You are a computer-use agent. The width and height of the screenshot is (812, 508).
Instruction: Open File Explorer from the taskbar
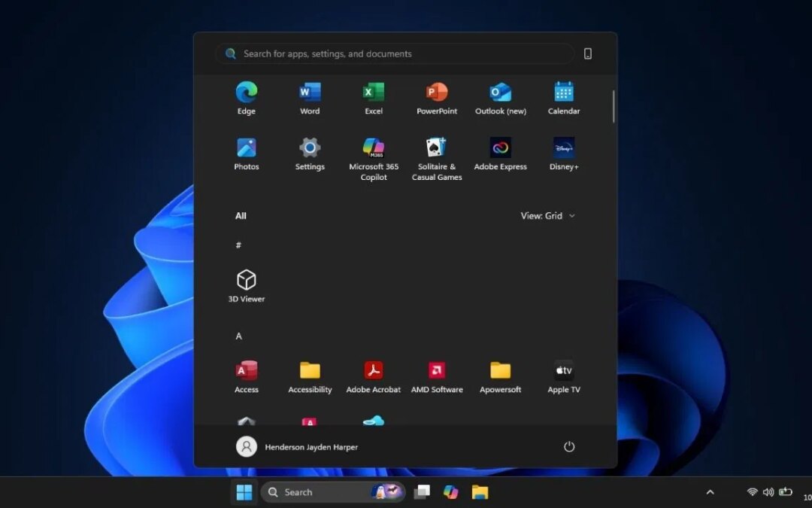(x=480, y=491)
